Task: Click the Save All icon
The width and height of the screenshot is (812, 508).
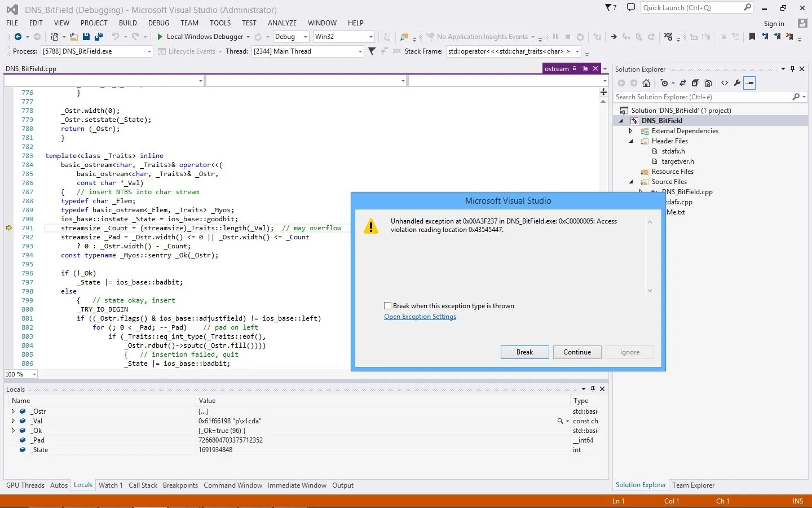Action: pyautogui.click(x=98, y=37)
